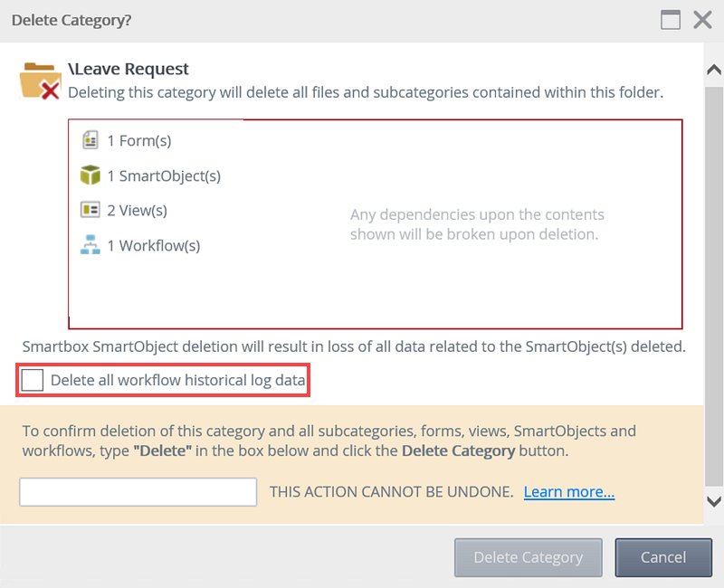Click the View(s) layout icon

(90, 210)
